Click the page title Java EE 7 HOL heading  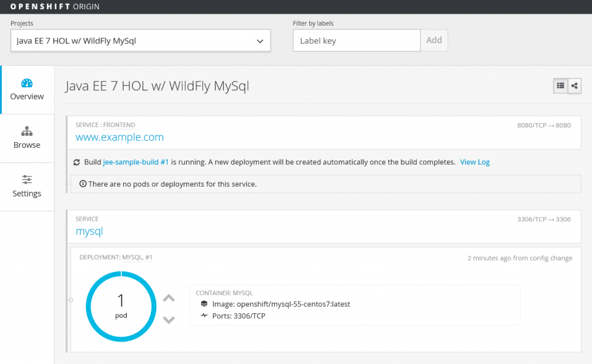coord(157,86)
